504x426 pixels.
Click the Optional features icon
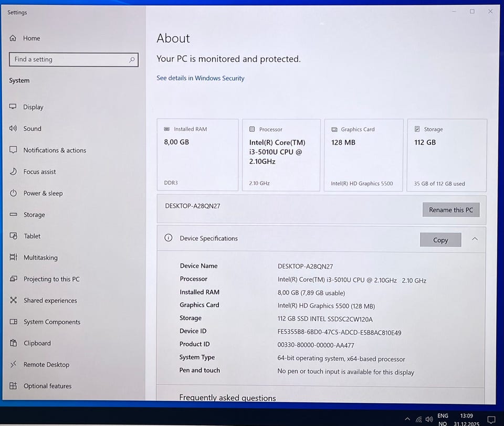coord(13,386)
